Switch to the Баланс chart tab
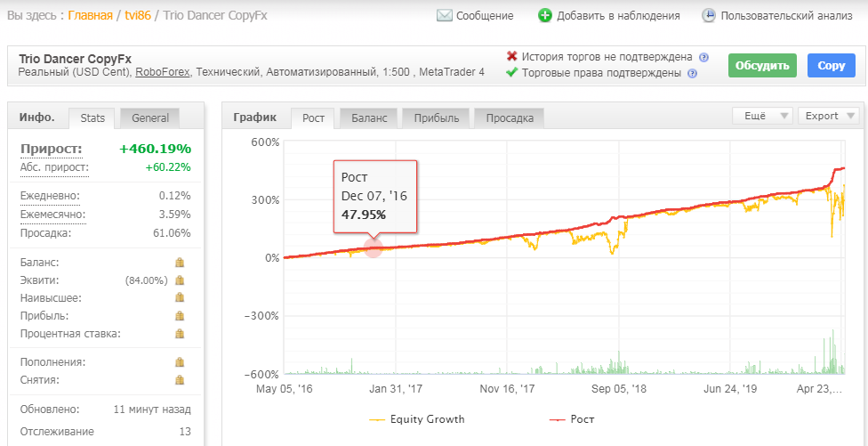The height and width of the screenshot is (446, 868). click(x=367, y=118)
